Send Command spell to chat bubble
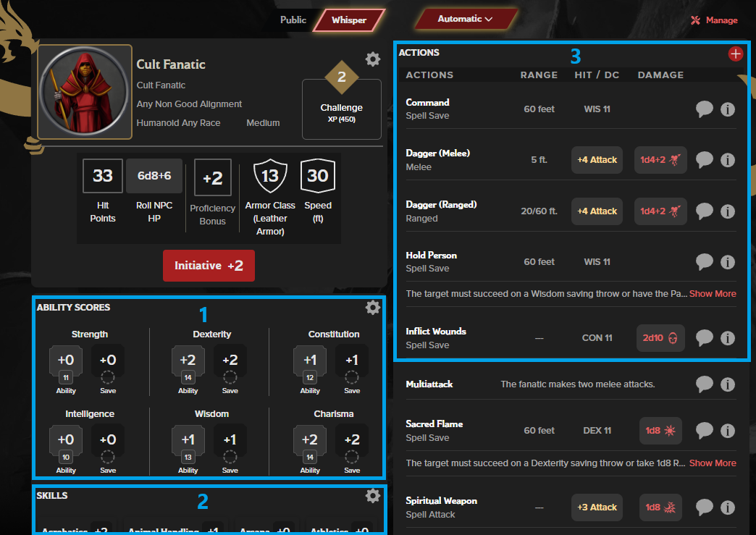Image resolution: width=756 pixels, height=535 pixels. click(x=704, y=109)
